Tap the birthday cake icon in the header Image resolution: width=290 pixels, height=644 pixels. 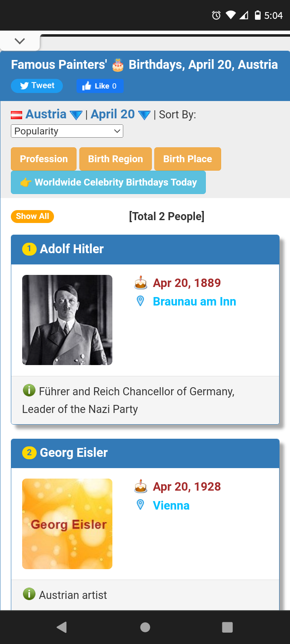pyautogui.click(x=118, y=65)
